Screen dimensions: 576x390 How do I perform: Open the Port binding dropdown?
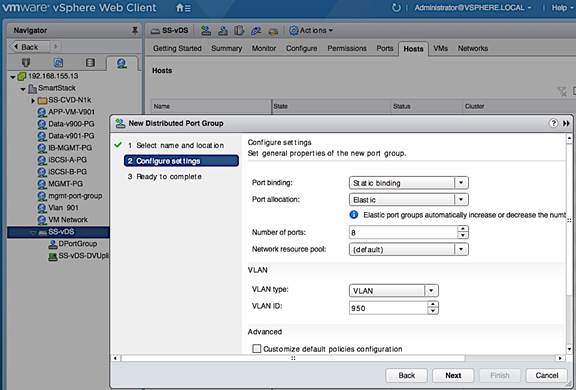click(408, 183)
